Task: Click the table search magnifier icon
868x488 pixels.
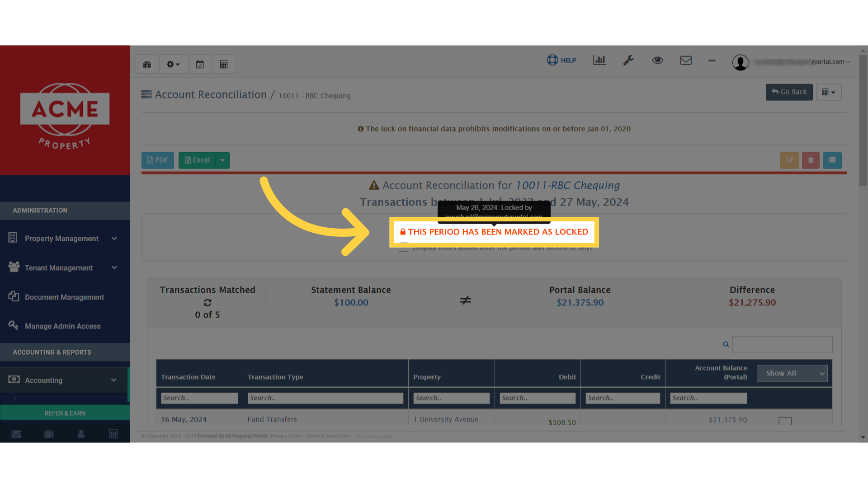Action: [x=726, y=344]
